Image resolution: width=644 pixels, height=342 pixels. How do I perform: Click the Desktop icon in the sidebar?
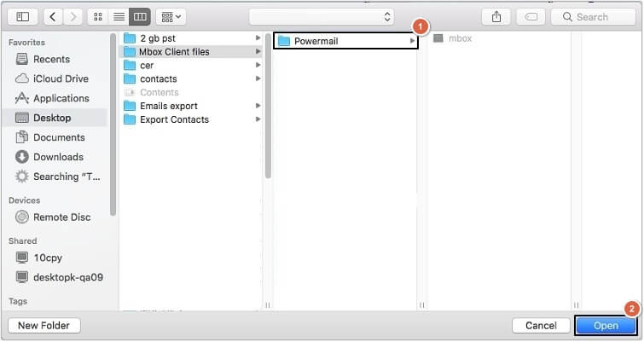(22, 118)
